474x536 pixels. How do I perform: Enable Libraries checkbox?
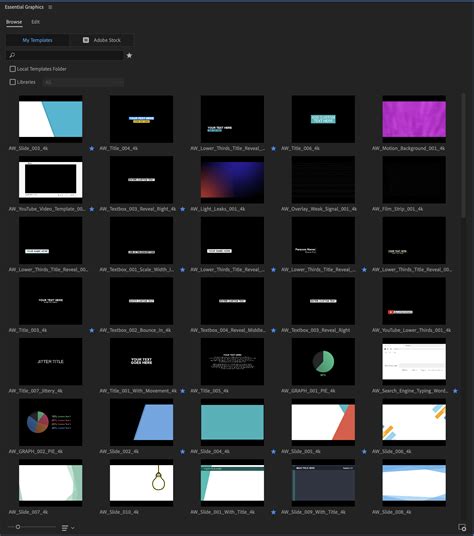(x=13, y=82)
